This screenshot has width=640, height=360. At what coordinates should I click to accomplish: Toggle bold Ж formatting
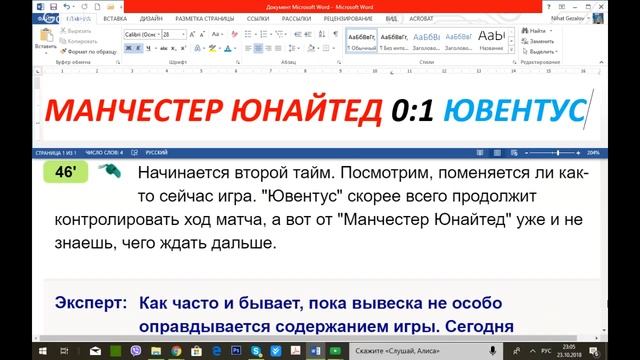(129, 48)
